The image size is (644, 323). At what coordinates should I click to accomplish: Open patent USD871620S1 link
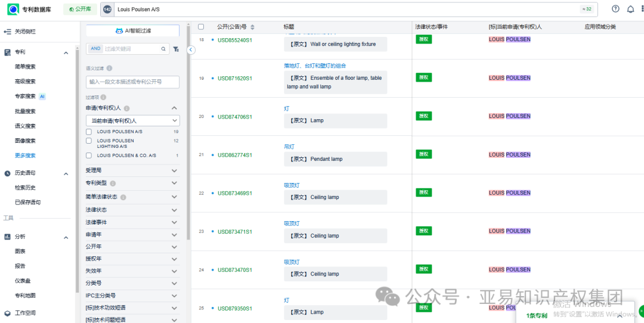point(234,78)
